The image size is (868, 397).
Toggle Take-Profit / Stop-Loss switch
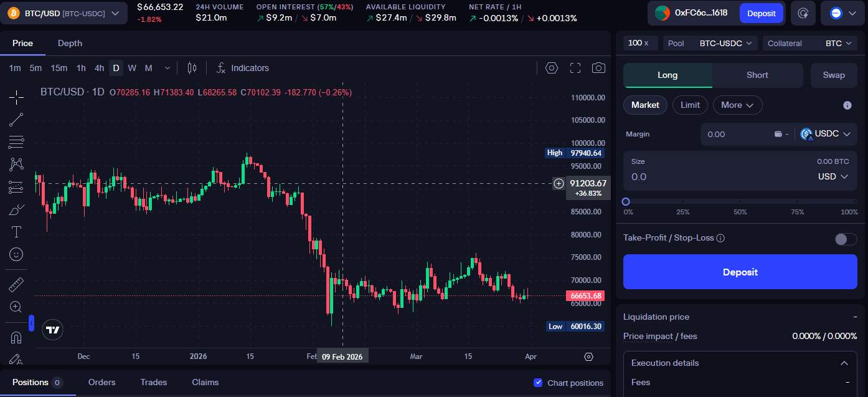click(x=846, y=239)
